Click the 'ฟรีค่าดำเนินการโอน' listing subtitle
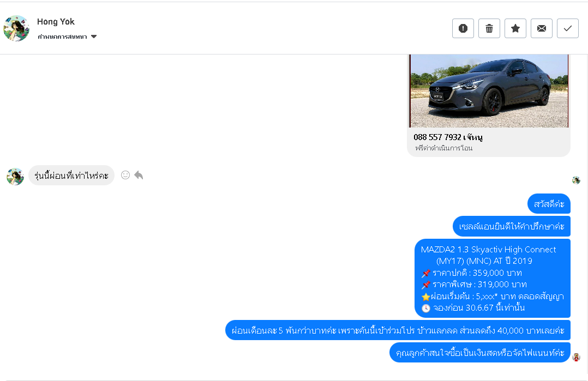The width and height of the screenshot is (588, 381). (443, 148)
